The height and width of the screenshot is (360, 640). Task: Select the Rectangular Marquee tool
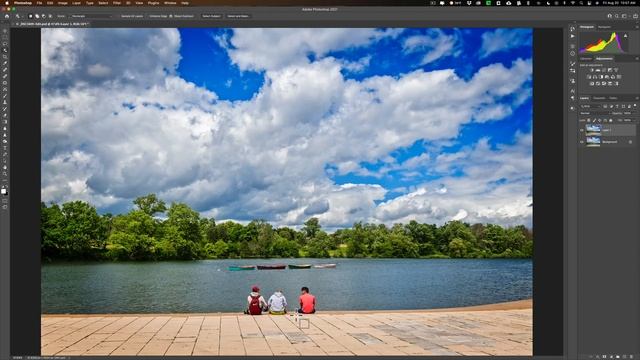(6, 37)
